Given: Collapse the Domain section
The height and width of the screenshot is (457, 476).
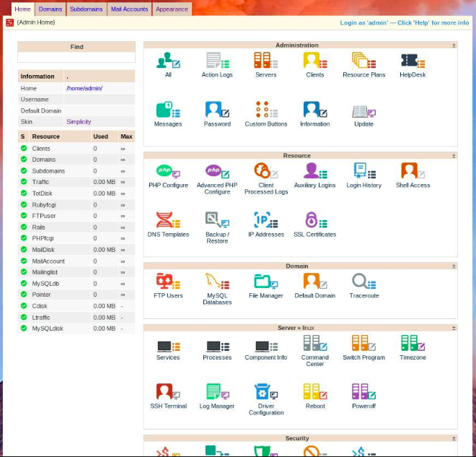Looking at the screenshot, I should point(454,266).
